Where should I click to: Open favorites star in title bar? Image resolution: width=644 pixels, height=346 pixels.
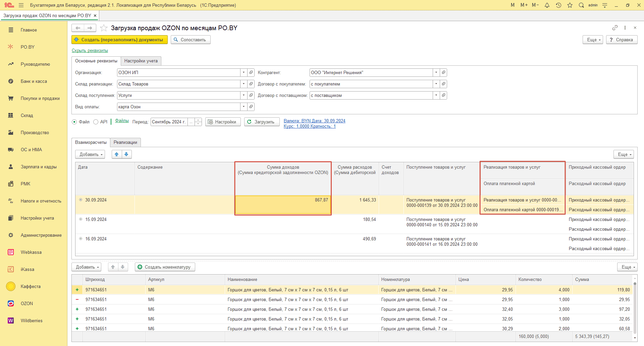[570, 5]
